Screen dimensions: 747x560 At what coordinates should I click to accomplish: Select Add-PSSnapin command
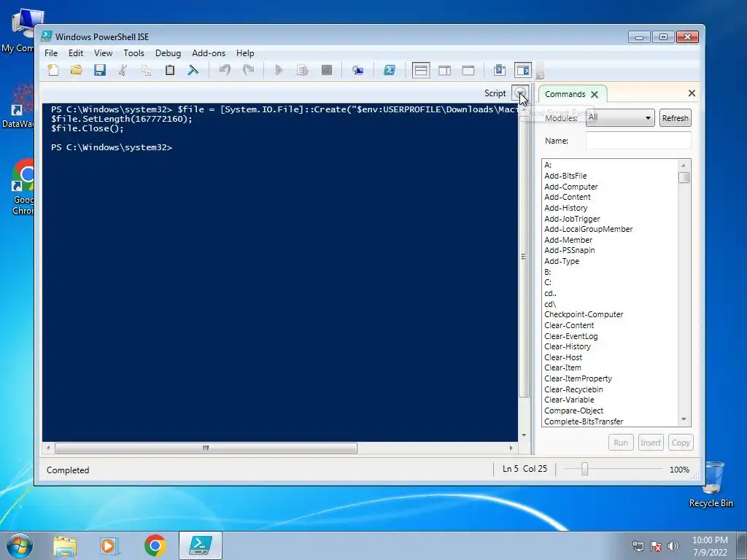(569, 251)
